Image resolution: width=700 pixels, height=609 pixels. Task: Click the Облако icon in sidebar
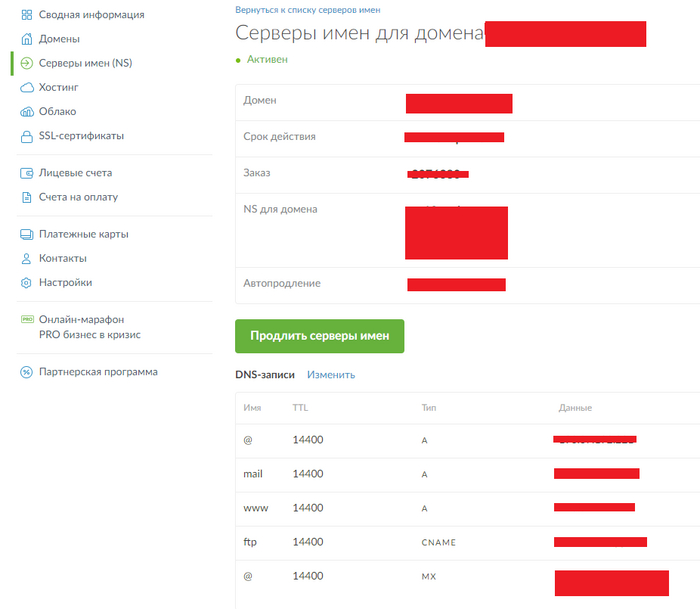27,112
